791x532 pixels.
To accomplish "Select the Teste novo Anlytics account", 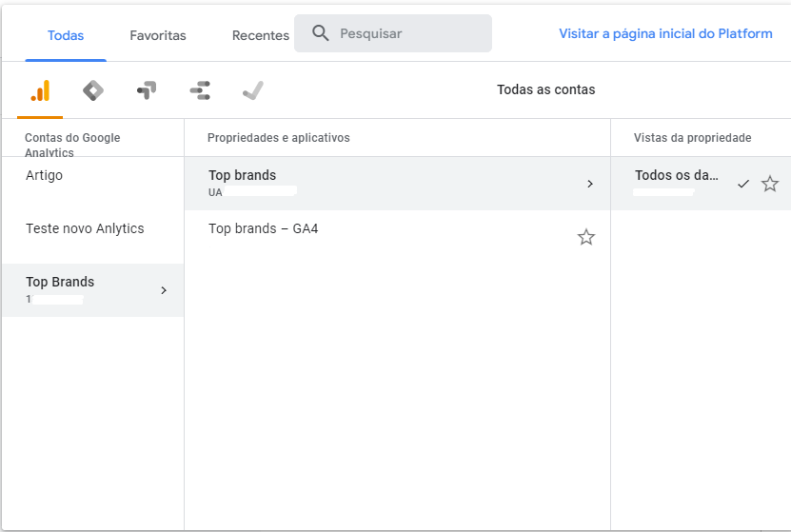I will 93,237.
